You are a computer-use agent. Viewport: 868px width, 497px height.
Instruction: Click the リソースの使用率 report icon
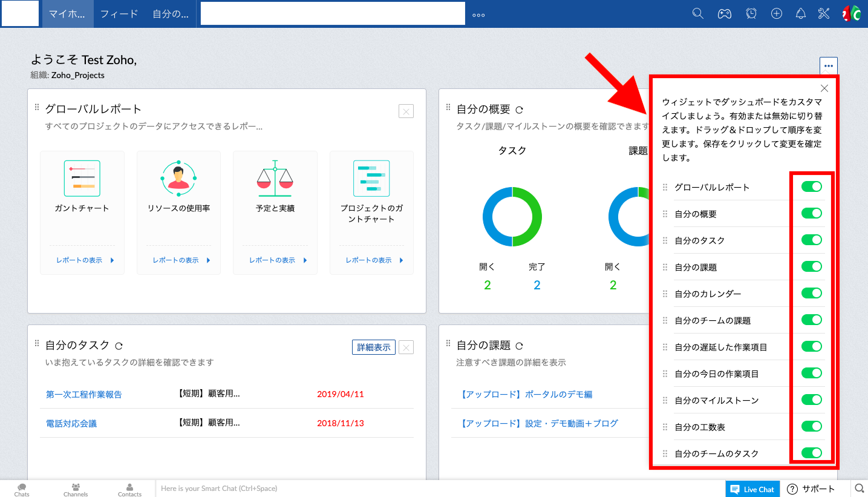coord(178,179)
